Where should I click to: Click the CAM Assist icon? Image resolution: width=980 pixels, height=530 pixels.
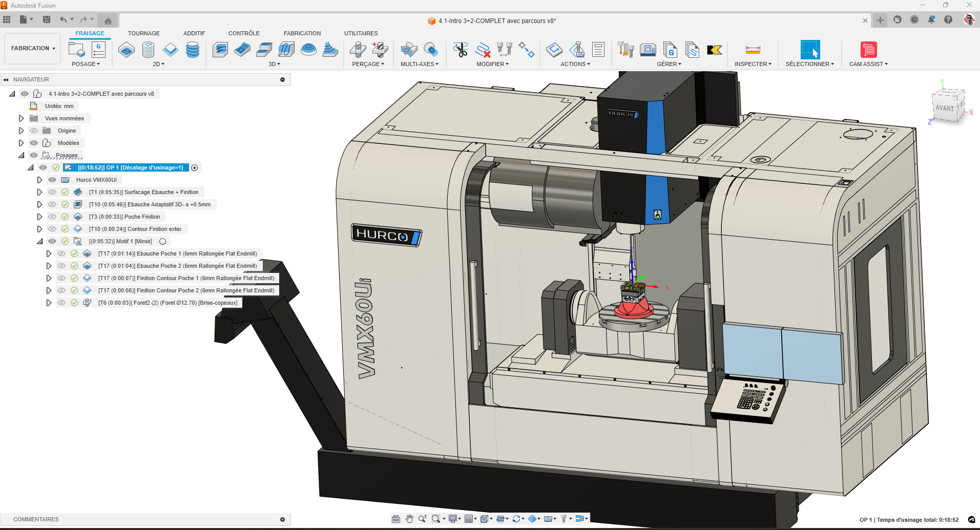[x=868, y=50]
